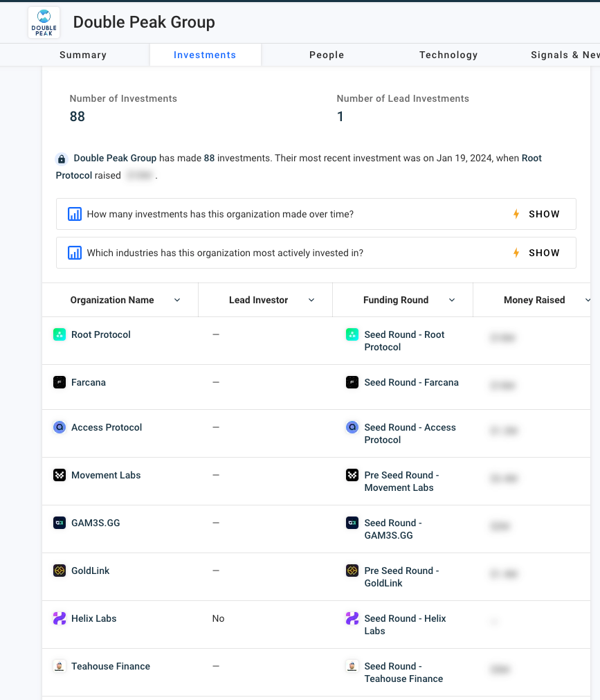Open Lead Investor column dropdown chevron
Image resolution: width=600 pixels, height=700 pixels.
click(311, 300)
